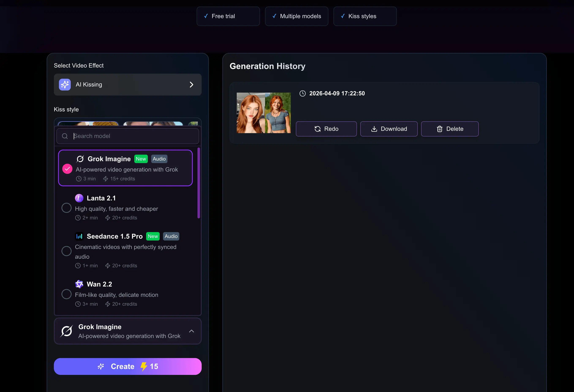Download the generated video

click(389, 129)
